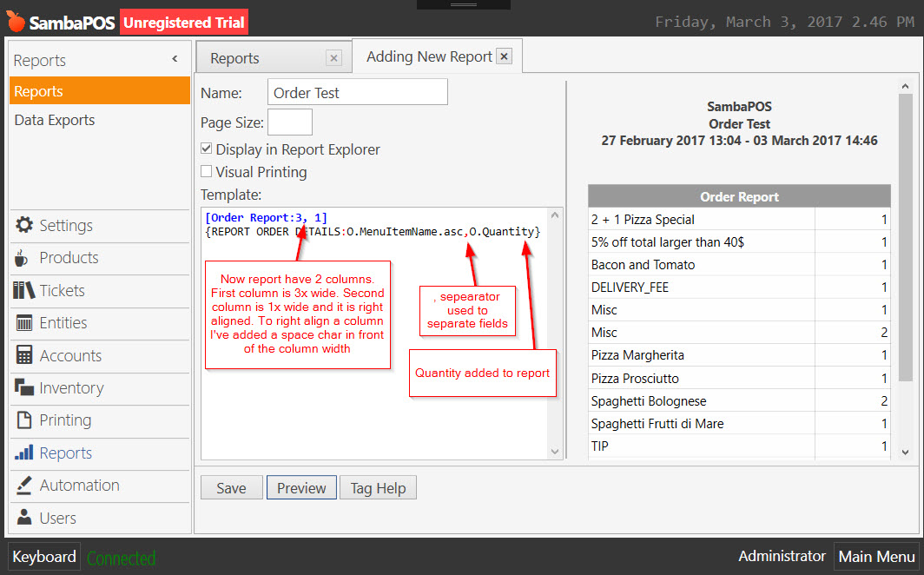Select the Reports bar-chart icon in the sidebar
924x575 pixels.
[23, 453]
